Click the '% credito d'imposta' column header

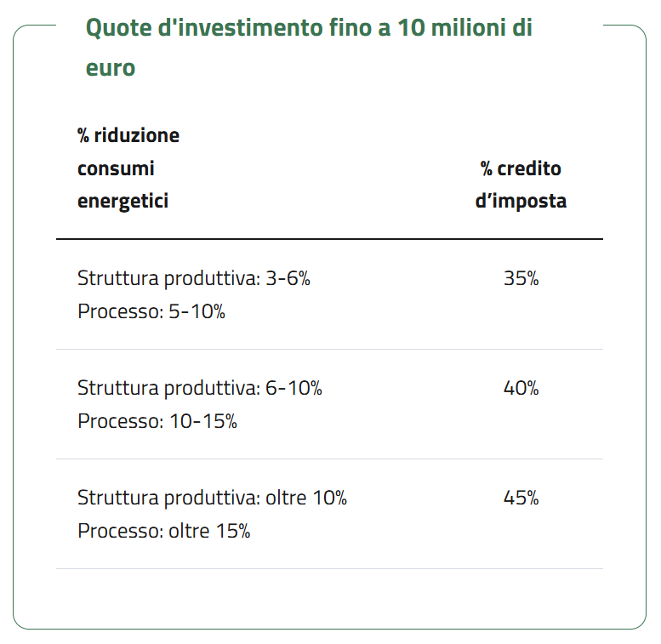pos(521,185)
